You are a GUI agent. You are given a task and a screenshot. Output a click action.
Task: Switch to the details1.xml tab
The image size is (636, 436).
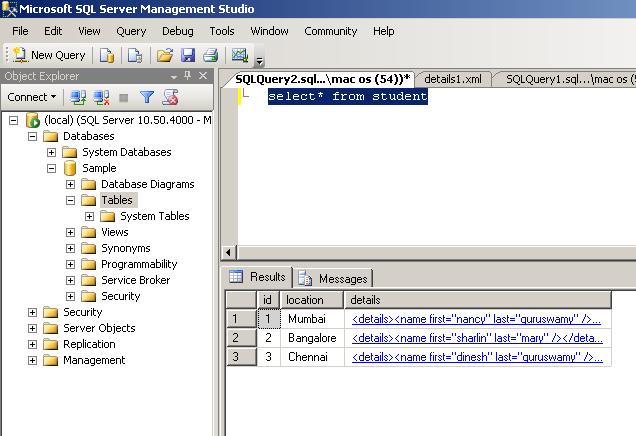coord(453,79)
